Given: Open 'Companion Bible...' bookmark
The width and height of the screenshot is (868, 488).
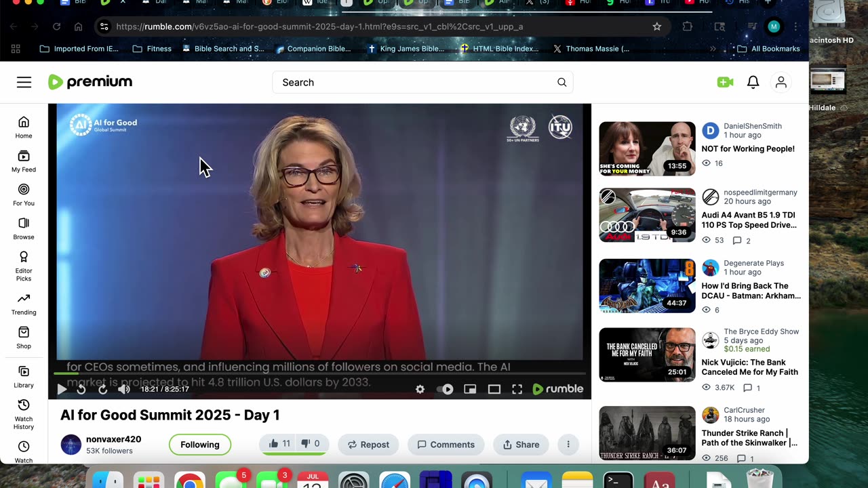Looking at the screenshot, I should [x=313, y=49].
